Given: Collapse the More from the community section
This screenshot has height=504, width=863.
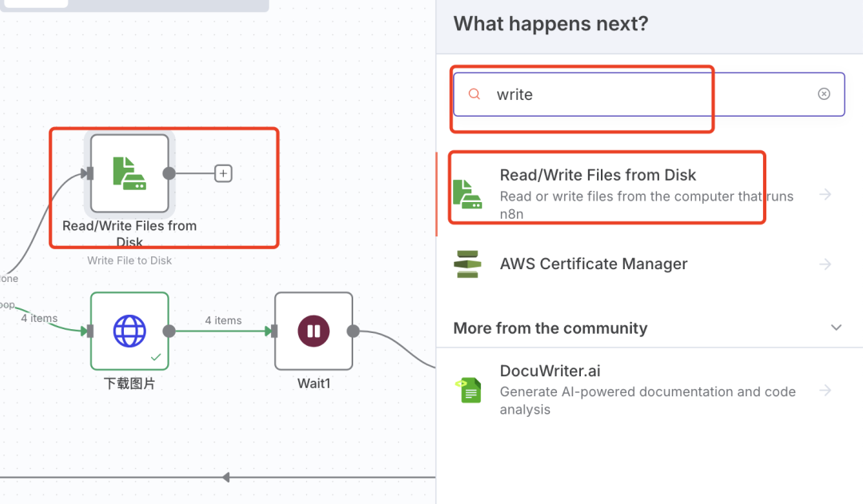Looking at the screenshot, I should [x=836, y=327].
